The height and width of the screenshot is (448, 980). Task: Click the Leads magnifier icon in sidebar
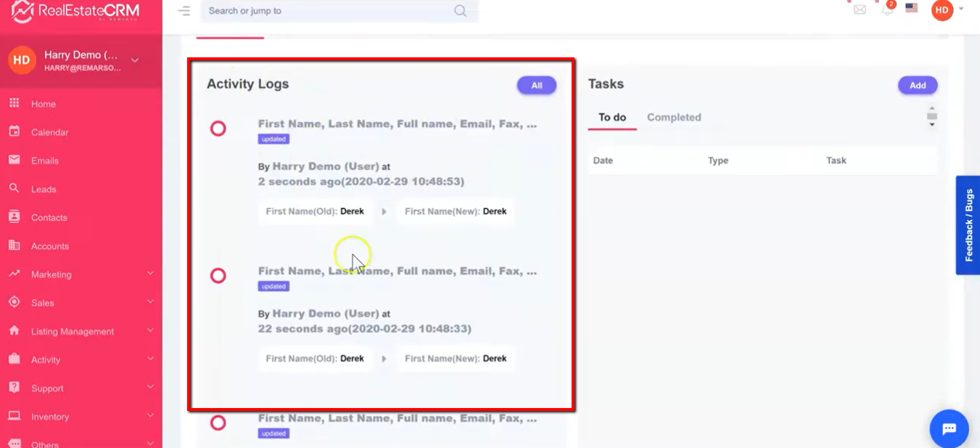tap(14, 189)
